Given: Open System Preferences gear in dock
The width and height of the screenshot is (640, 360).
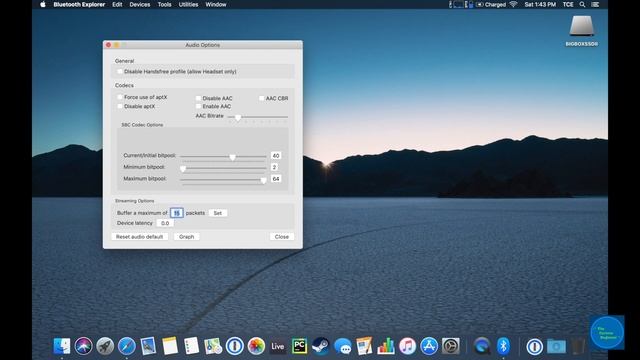Looking at the screenshot, I should [451, 346].
